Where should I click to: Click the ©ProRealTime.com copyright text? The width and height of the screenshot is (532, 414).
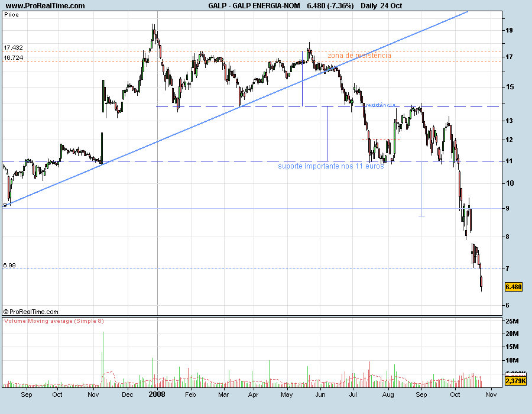[31, 312]
